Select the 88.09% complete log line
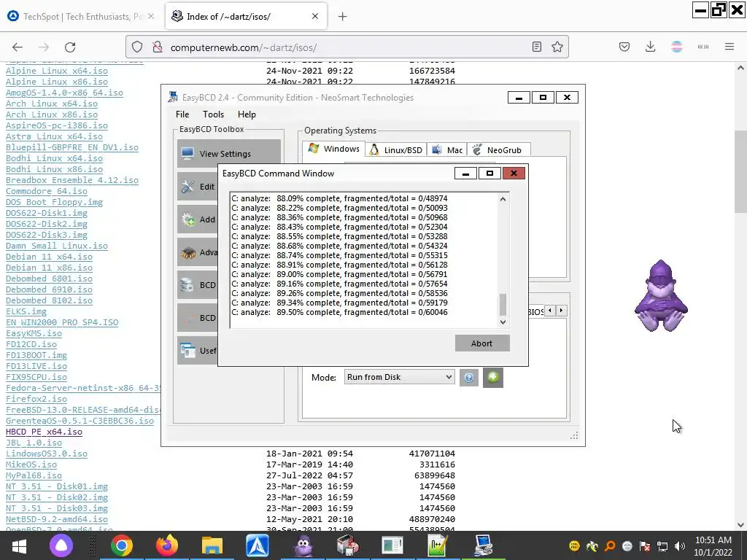Image resolution: width=747 pixels, height=560 pixels. [339, 198]
